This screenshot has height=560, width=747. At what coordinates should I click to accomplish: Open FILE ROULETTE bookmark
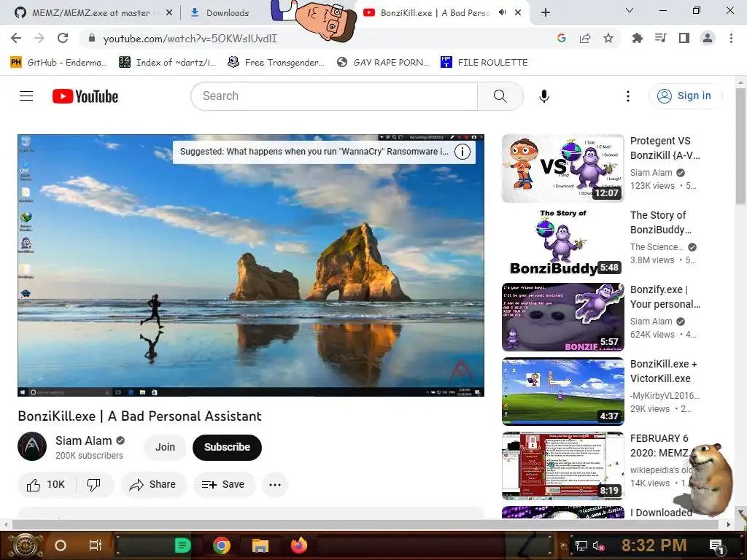click(484, 63)
